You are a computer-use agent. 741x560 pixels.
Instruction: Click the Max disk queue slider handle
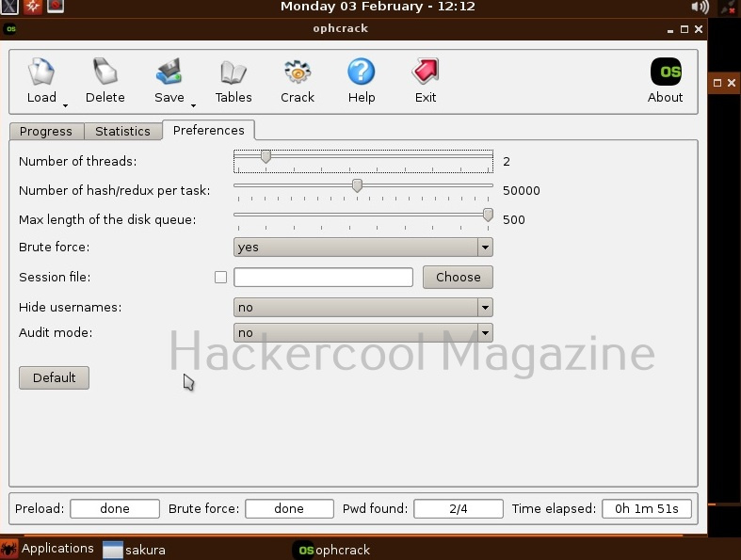488,215
